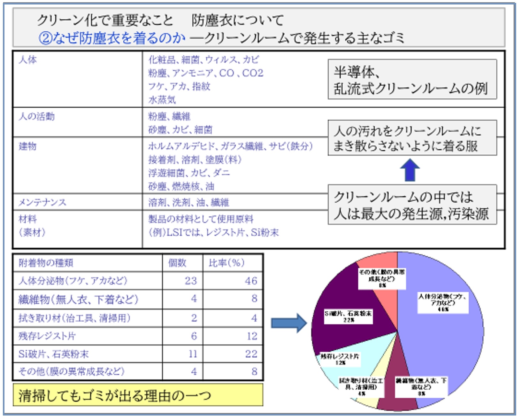520x420 pixels.
Task: Click the line 製品の材料として使用原料
Action: pyautogui.click(x=201, y=219)
